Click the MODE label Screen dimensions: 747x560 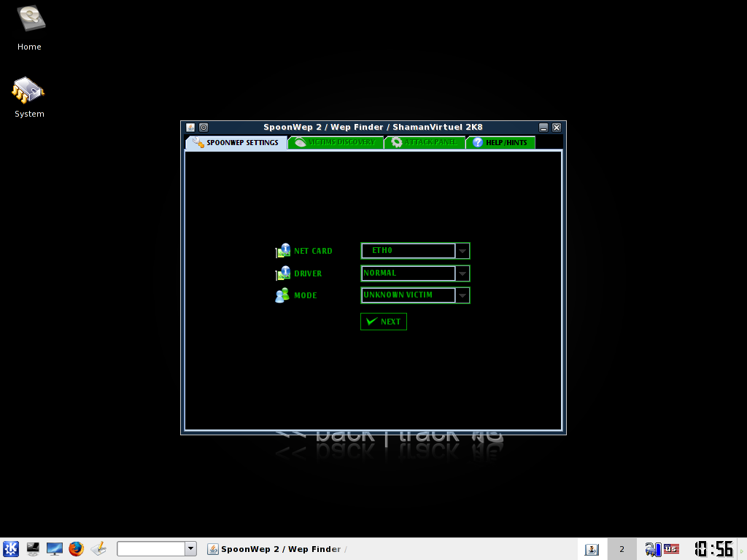306,295
